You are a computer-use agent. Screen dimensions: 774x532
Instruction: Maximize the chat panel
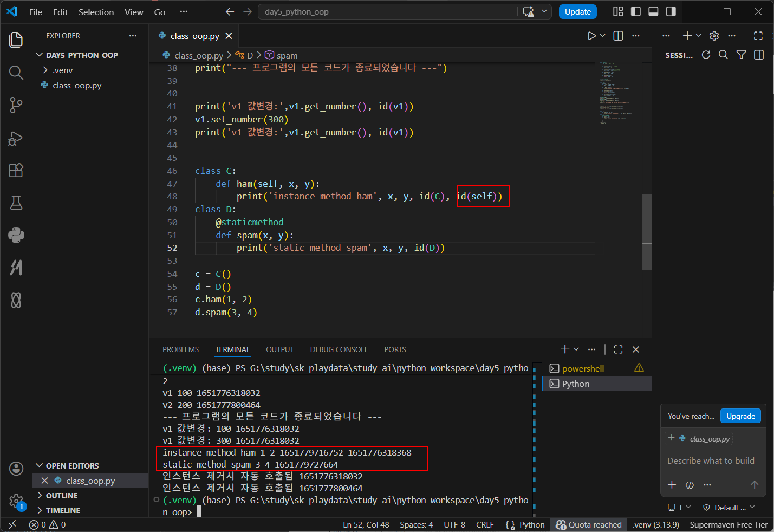(x=758, y=36)
